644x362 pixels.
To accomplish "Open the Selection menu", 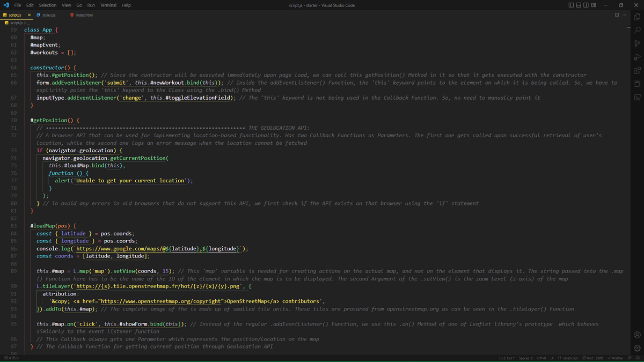I will click(48, 5).
